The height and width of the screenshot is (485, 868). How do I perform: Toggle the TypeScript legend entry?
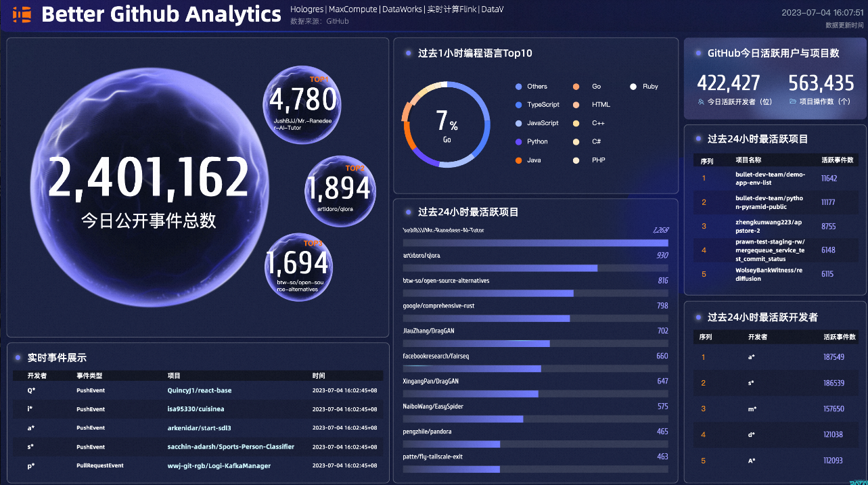pyautogui.click(x=538, y=104)
